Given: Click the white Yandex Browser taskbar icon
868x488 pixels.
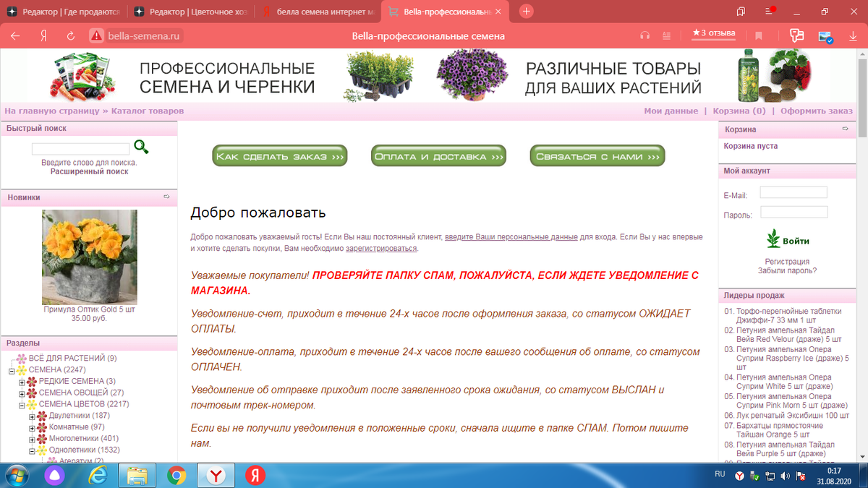Looking at the screenshot, I should tap(216, 475).
